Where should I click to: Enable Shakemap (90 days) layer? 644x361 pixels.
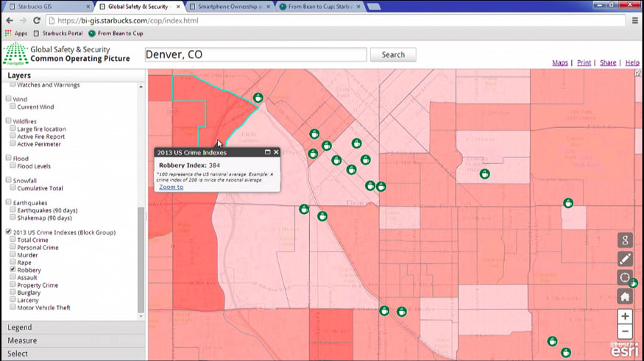click(x=13, y=217)
